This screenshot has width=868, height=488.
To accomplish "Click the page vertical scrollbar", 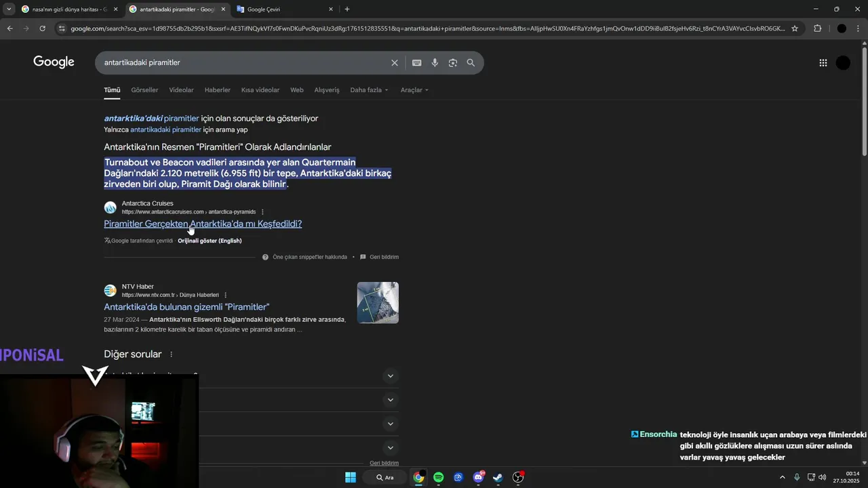I will pos(864,102).
